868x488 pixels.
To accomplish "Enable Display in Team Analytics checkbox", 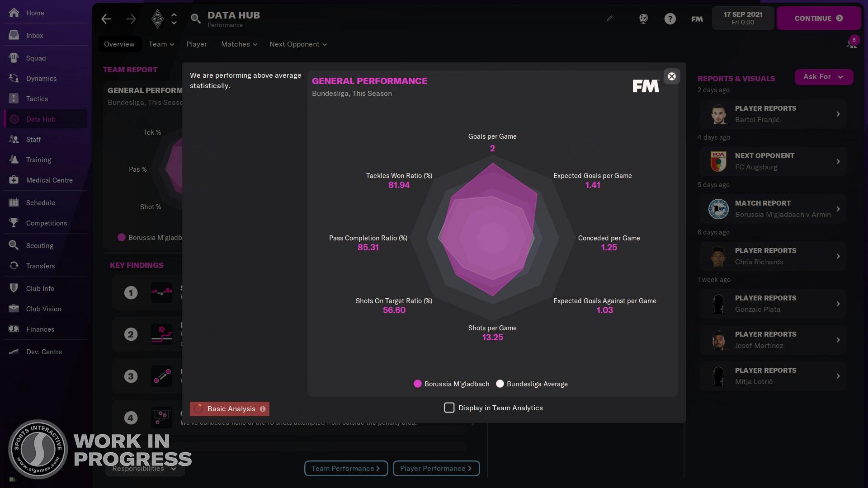I will pos(449,408).
